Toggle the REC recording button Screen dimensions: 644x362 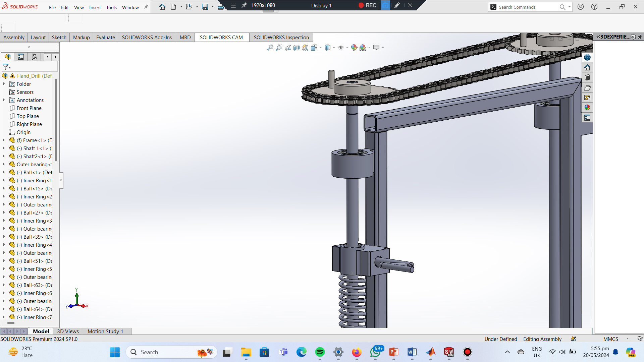click(x=367, y=5)
